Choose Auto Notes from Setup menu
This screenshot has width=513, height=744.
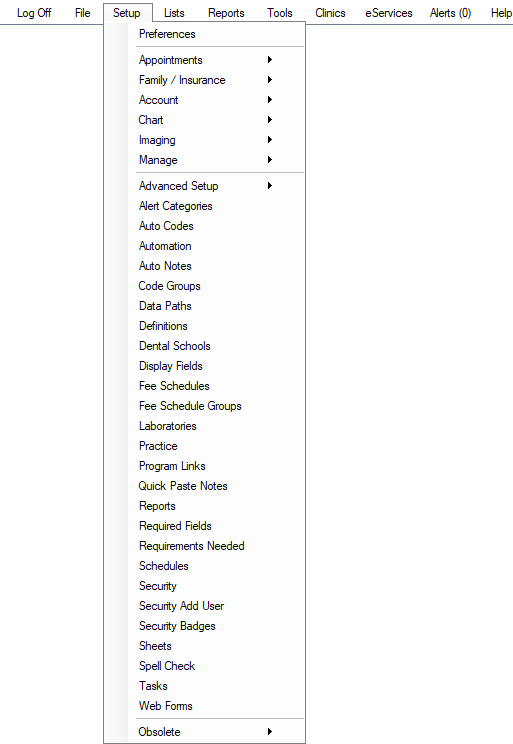pyautogui.click(x=204, y=266)
